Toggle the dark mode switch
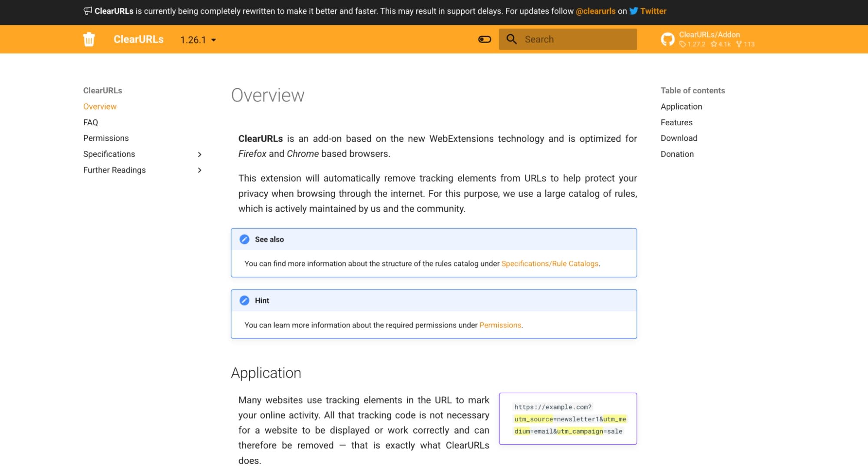The height and width of the screenshot is (468, 868). coord(484,39)
